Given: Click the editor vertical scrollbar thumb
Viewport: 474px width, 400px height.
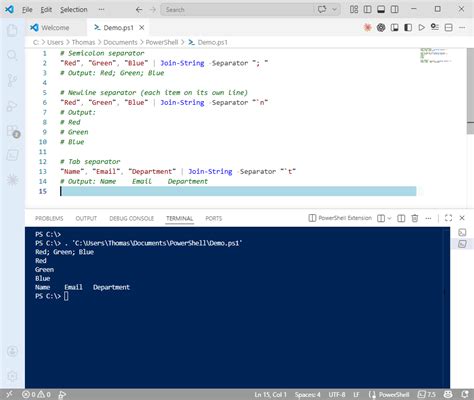Looking at the screenshot, I should point(470,91).
